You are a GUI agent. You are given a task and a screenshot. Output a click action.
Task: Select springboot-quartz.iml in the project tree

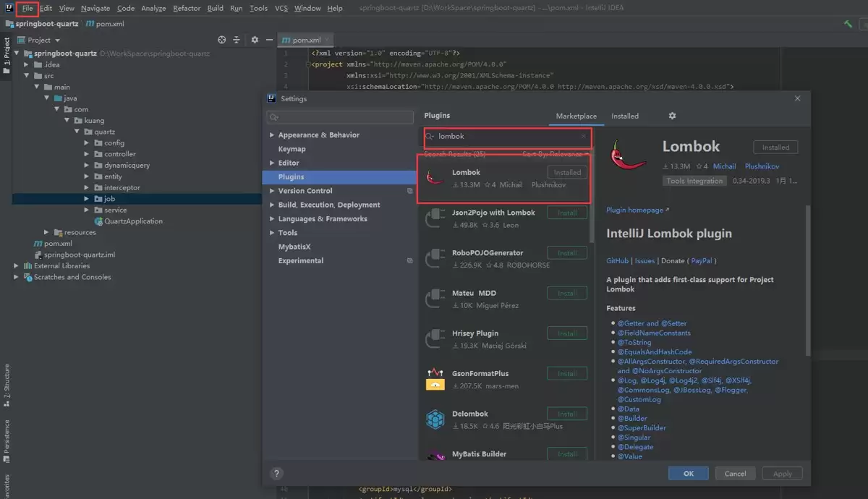80,255
